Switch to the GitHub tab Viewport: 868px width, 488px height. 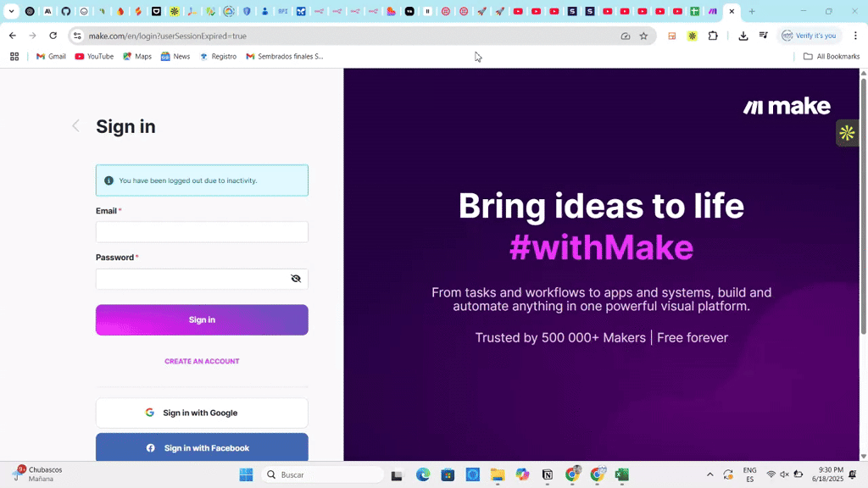click(x=66, y=11)
